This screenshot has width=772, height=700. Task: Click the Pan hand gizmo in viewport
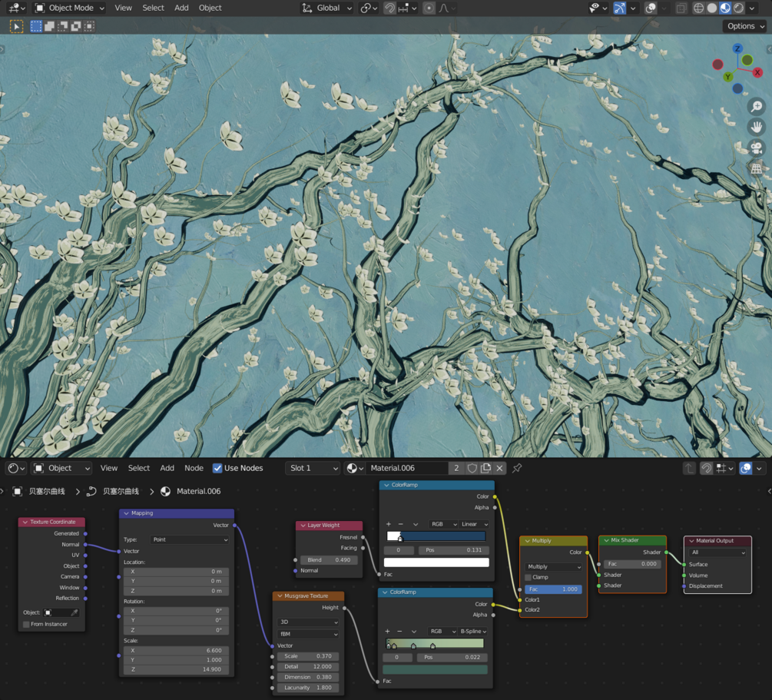point(756,128)
